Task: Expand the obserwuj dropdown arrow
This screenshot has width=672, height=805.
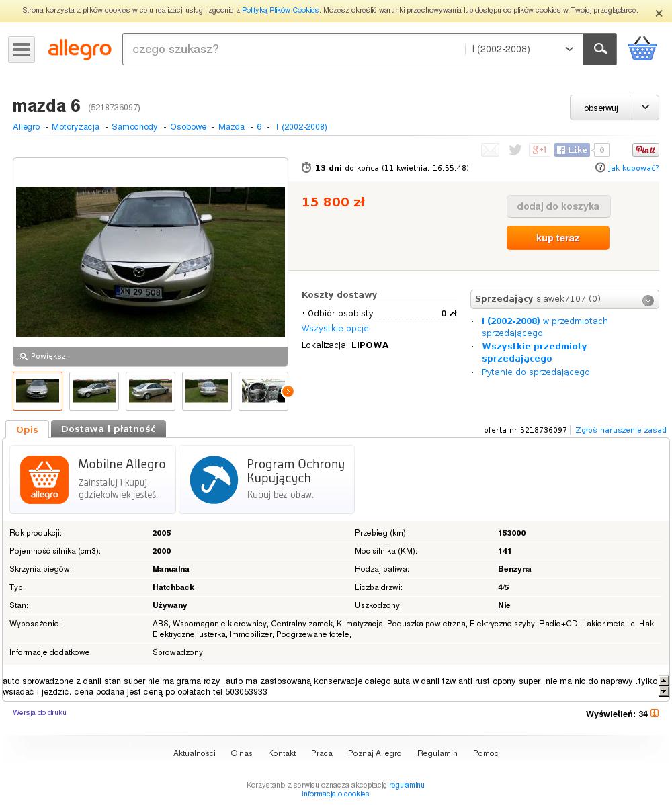Action: [x=645, y=108]
